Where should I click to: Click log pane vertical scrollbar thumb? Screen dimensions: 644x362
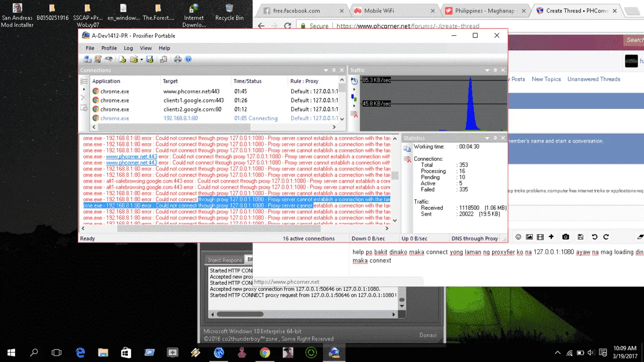(x=395, y=176)
